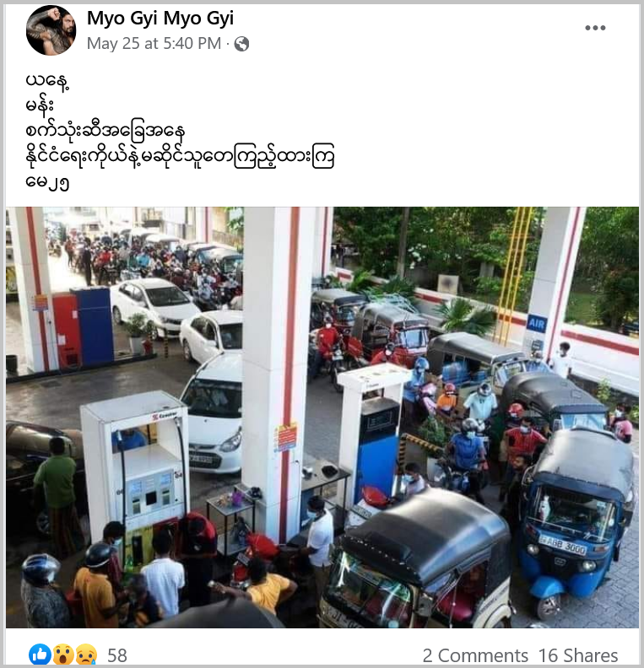Select the final caption line မေ၂၅

coord(47,183)
